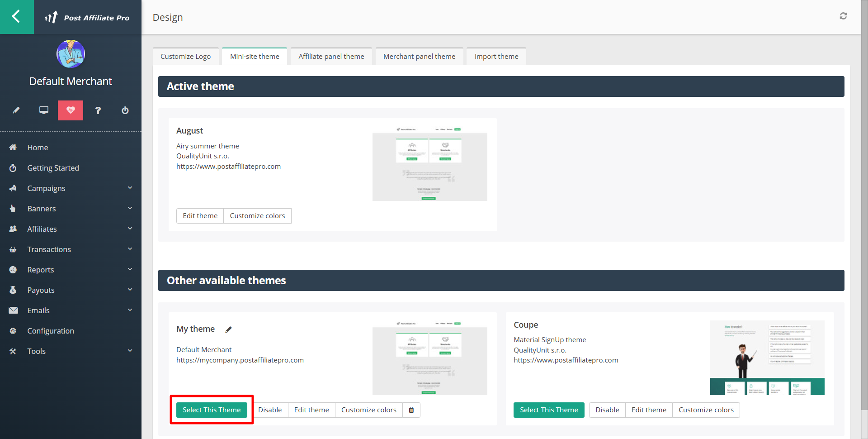The height and width of the screenshot is (439, 868).
Task: Delete My theme with the trash icon
Action: [411, 410]
